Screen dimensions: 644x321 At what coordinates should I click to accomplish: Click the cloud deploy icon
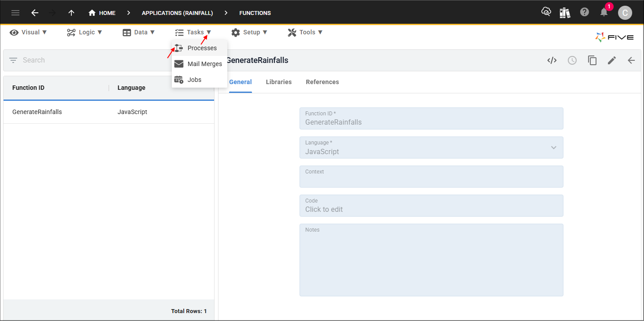click(x=546, y=12)
